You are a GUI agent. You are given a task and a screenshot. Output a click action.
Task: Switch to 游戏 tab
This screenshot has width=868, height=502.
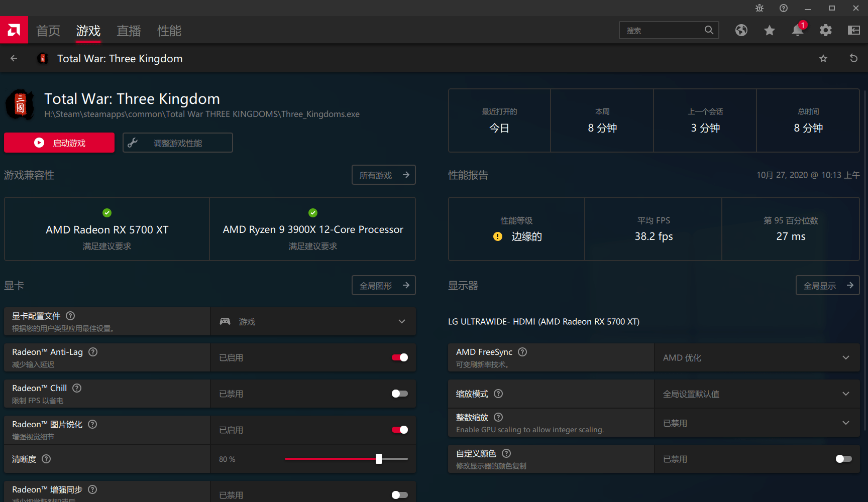pyautogui.click(x=88, y=31)
